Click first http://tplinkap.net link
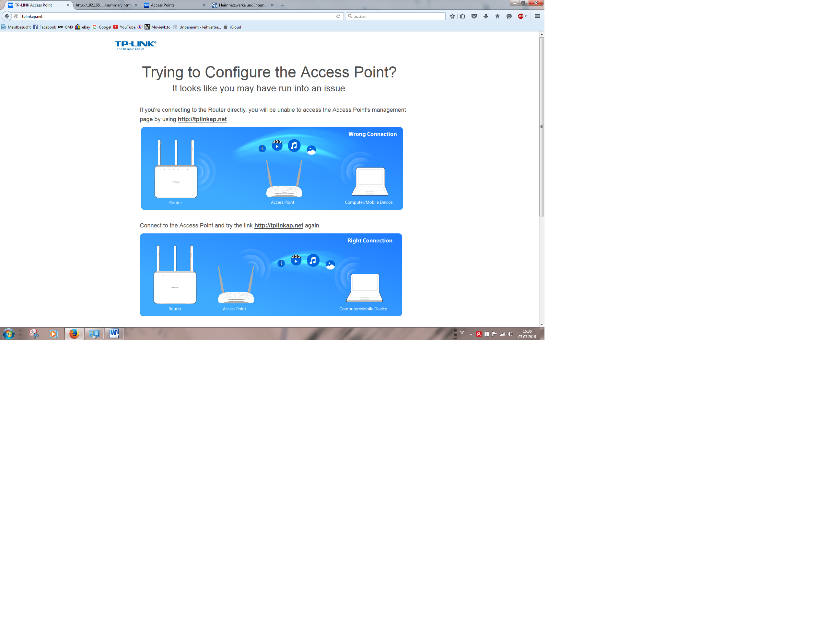This screenshot has height=635, width=840. tap(202, 119)
